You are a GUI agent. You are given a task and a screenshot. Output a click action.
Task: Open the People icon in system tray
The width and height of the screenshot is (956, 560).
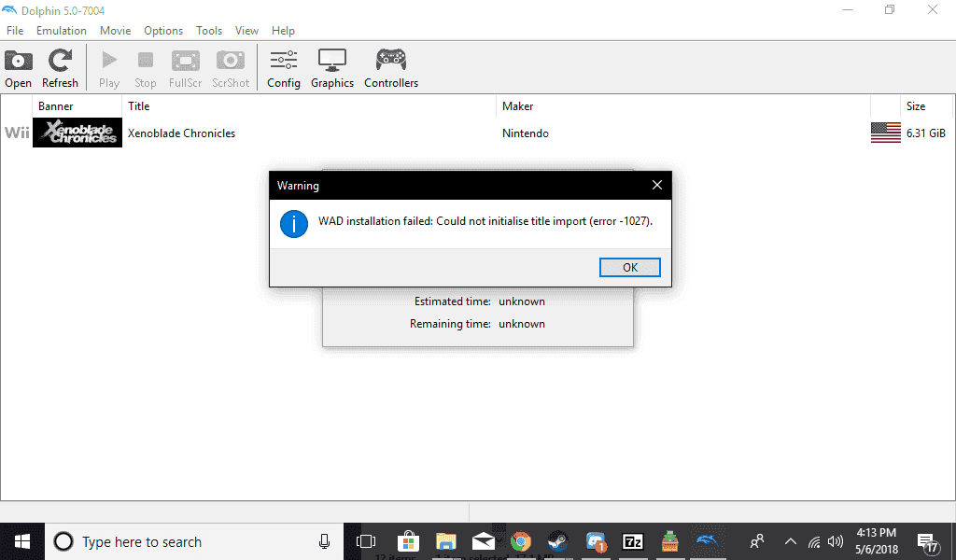(x=756, y=541)
